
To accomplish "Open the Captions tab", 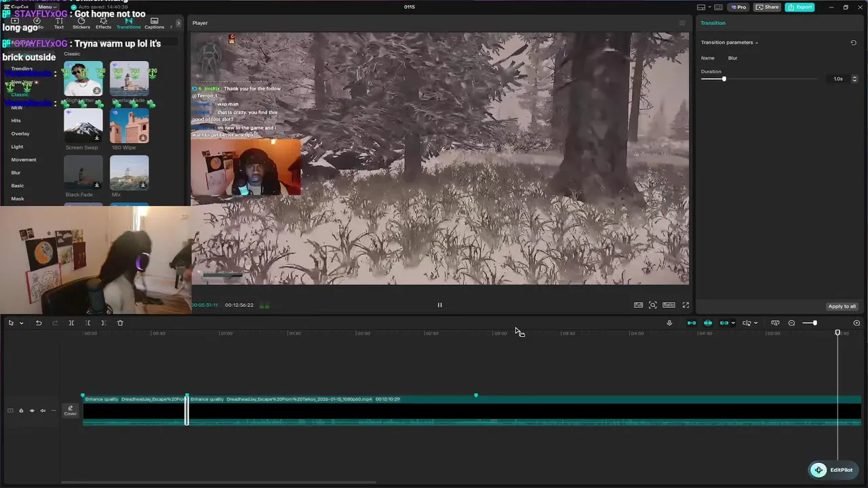I will coord(154,24).
